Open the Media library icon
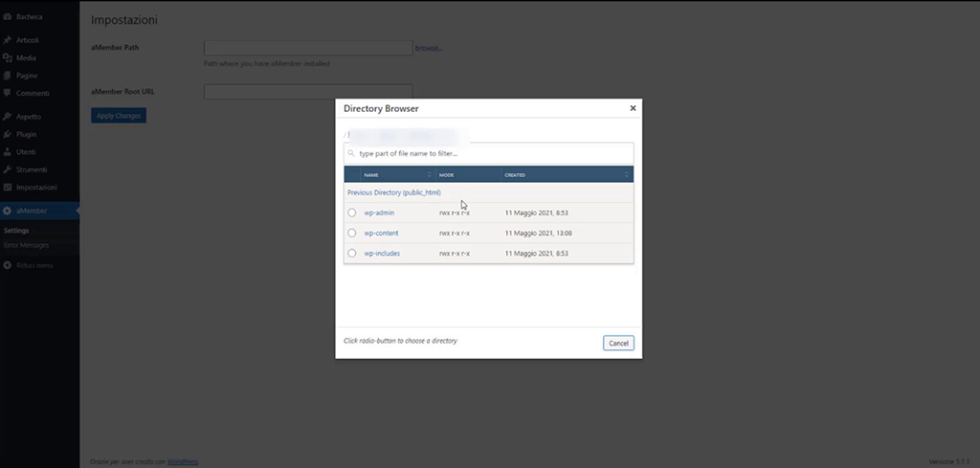The image size is (980, 468). pyautogui.click(x=8, y=58)
